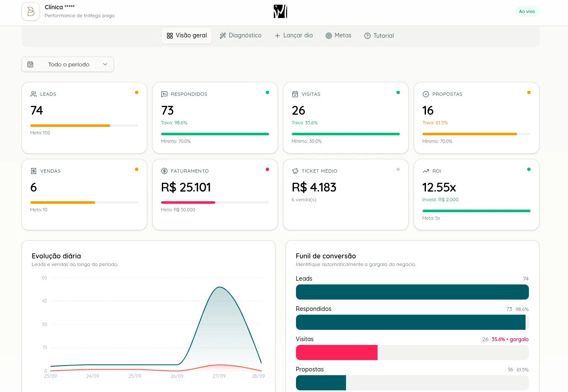Image resolution: width=568 pixels, height=392 pixels.
Task: Click the ROI trending-up icon
Action: pyautogui.click(x=426, y=171)
